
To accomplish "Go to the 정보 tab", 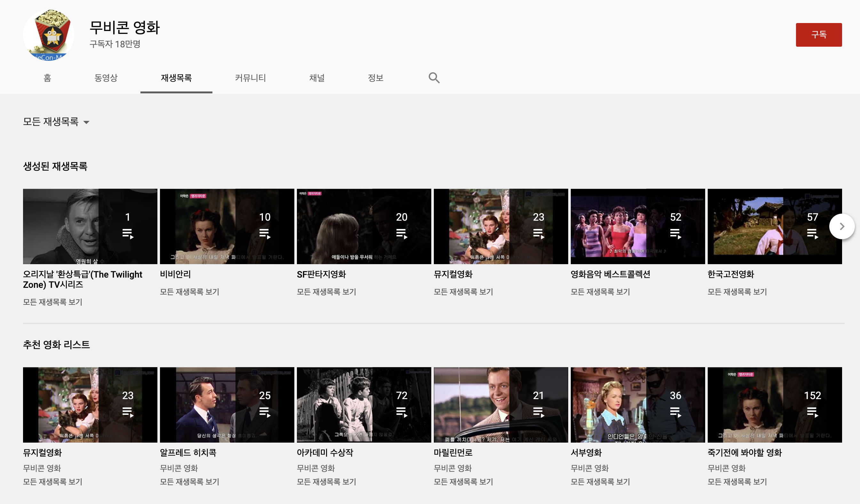I will (375, 78).
